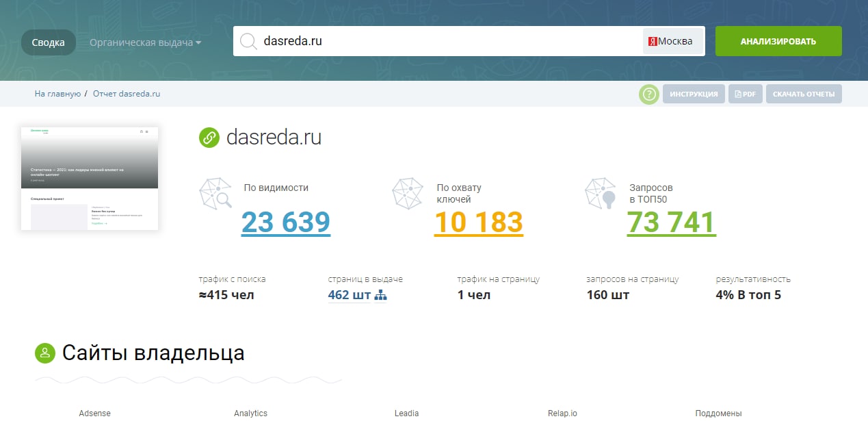
Task: Click the Leadia column label
Action: tap(406, 413)
